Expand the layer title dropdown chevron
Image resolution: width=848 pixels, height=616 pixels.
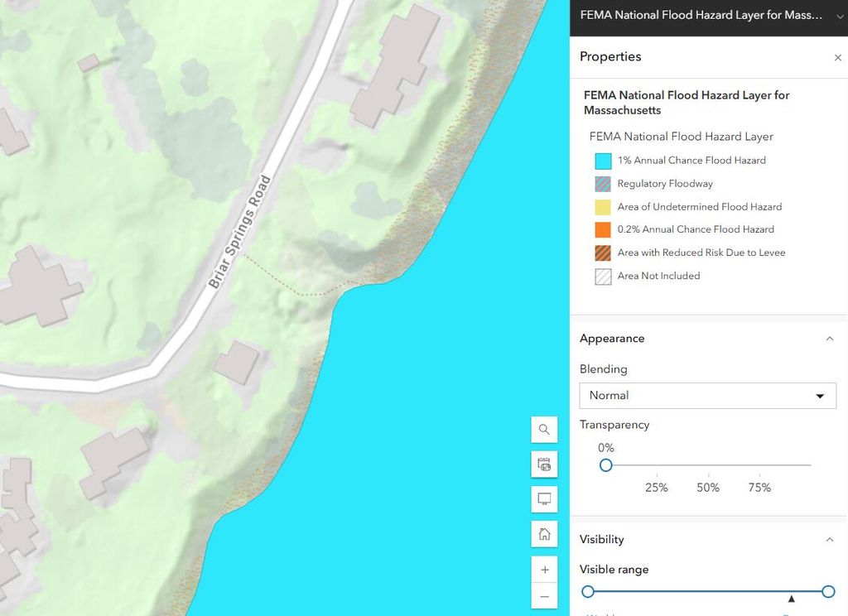click(x=840, y=17)
